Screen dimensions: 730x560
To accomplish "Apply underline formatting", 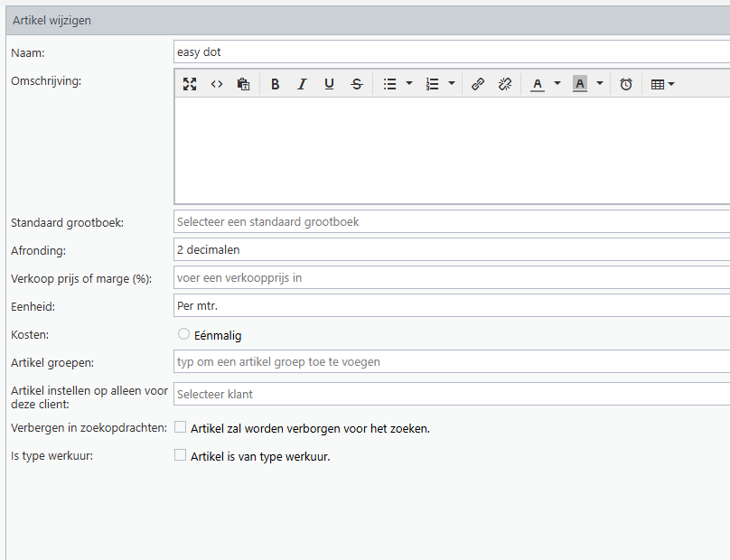I will click(x=329, y=84).
